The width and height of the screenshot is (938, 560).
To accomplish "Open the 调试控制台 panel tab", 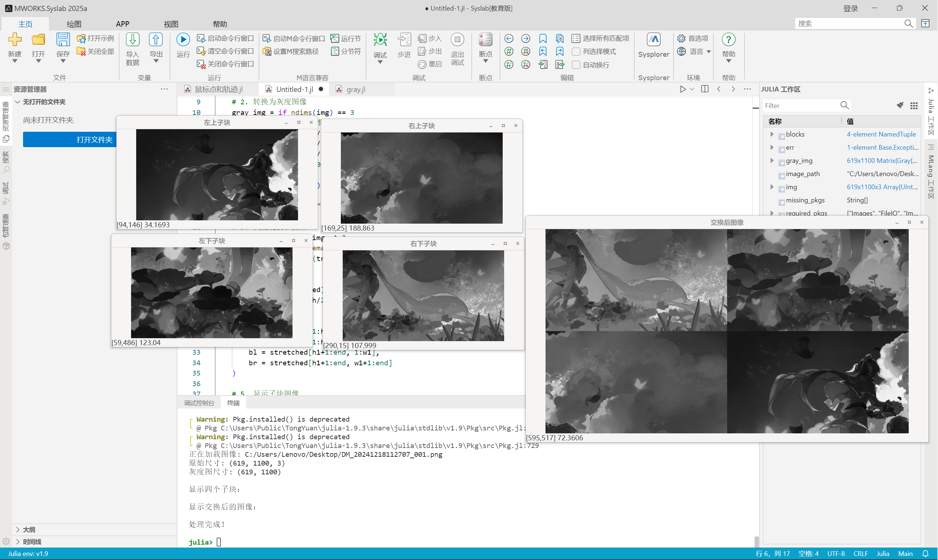I will coord(199,403).
